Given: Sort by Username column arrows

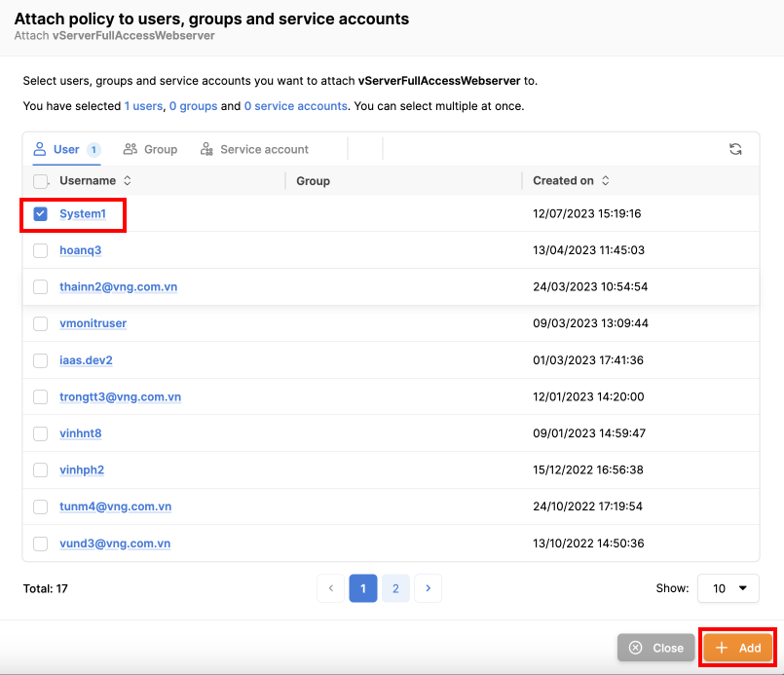Looking at the screenshot, I should (x=128, y=181).
